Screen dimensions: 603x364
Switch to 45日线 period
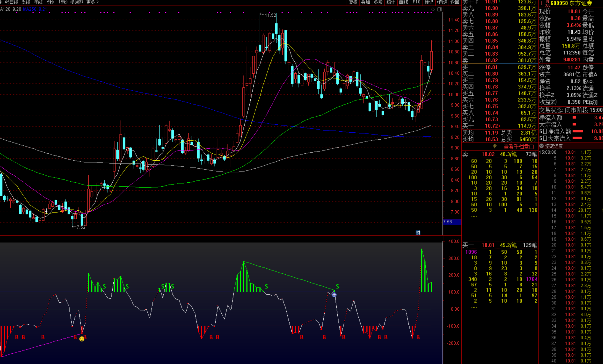pyautogui.click(x=12, y=2)
